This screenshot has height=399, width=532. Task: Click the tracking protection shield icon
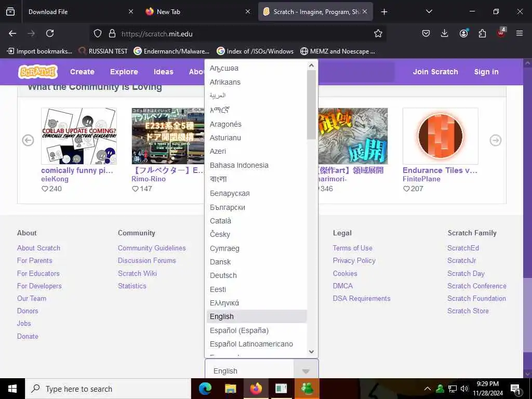[98, 33]
